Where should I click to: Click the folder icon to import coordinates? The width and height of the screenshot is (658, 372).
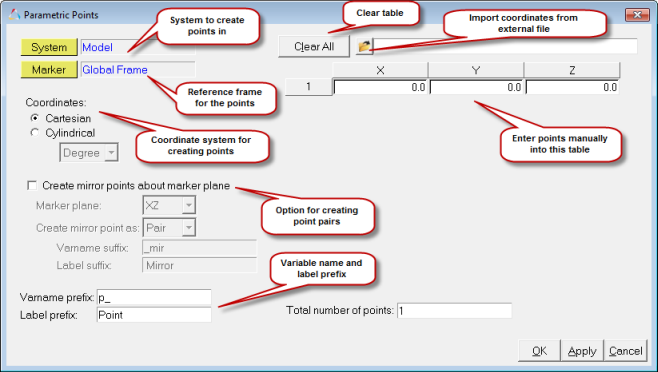coord(364,46)
